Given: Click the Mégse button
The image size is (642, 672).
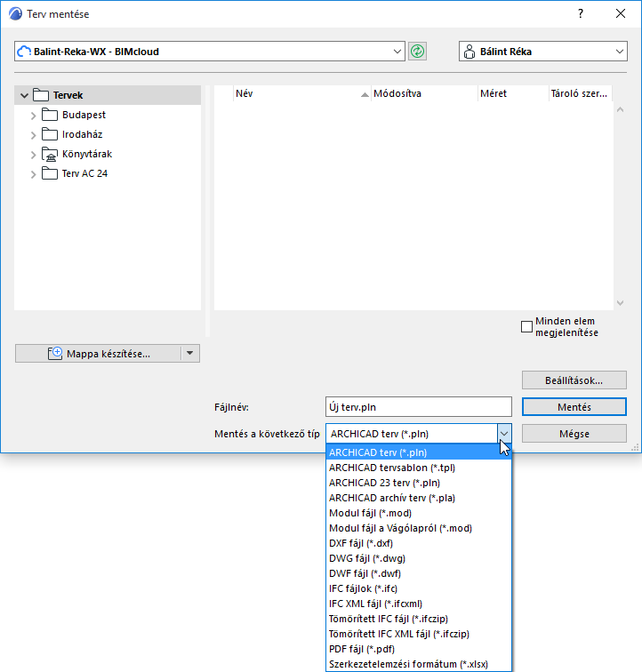Looking at the screenshot, I should tap(574, 433).
